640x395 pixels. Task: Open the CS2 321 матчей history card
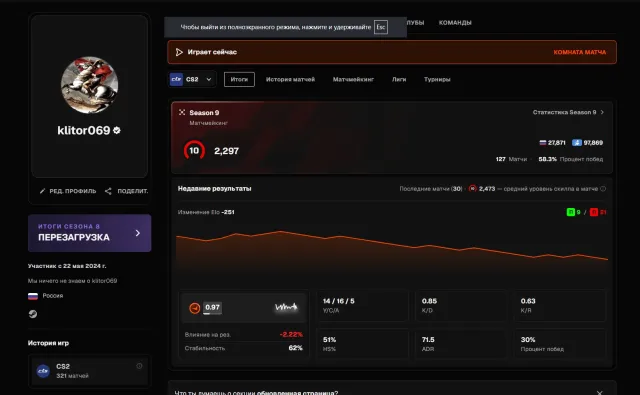(x=89, y=371)
